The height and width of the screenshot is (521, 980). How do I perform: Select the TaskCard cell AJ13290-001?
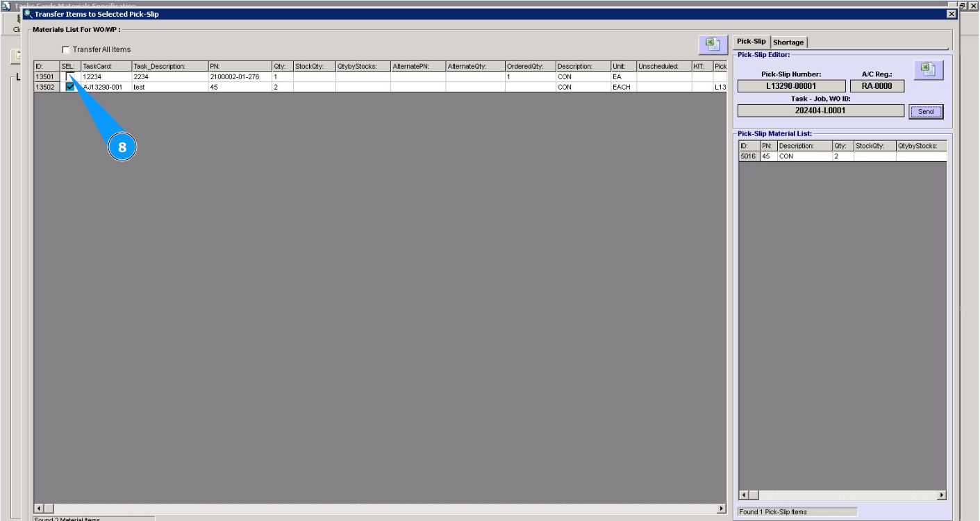(x=106, y=87)
